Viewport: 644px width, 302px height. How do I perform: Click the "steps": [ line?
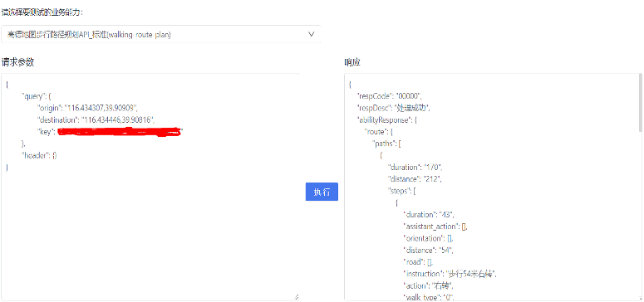click(402, 191)
